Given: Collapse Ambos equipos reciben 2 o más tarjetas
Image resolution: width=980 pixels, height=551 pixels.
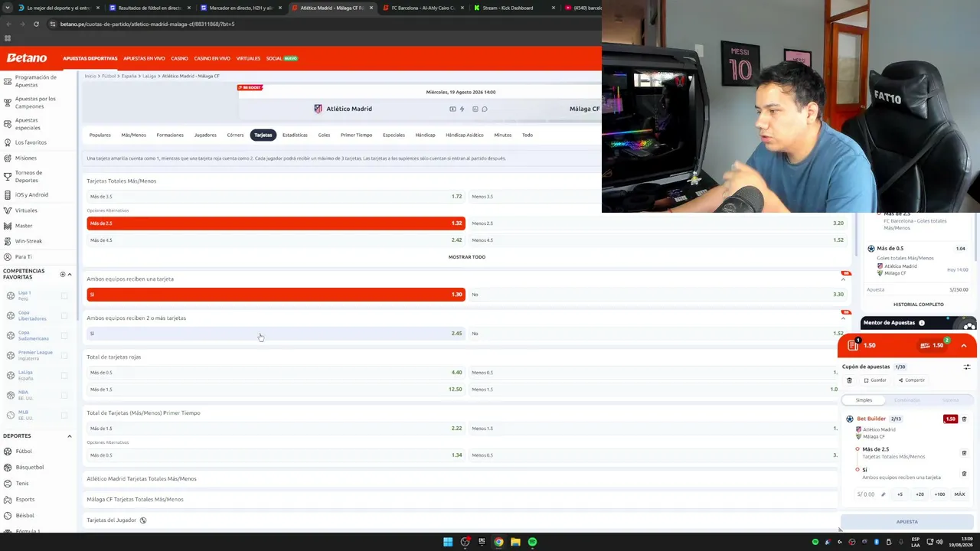Looking at the screenshot, I should click(843, 318).
